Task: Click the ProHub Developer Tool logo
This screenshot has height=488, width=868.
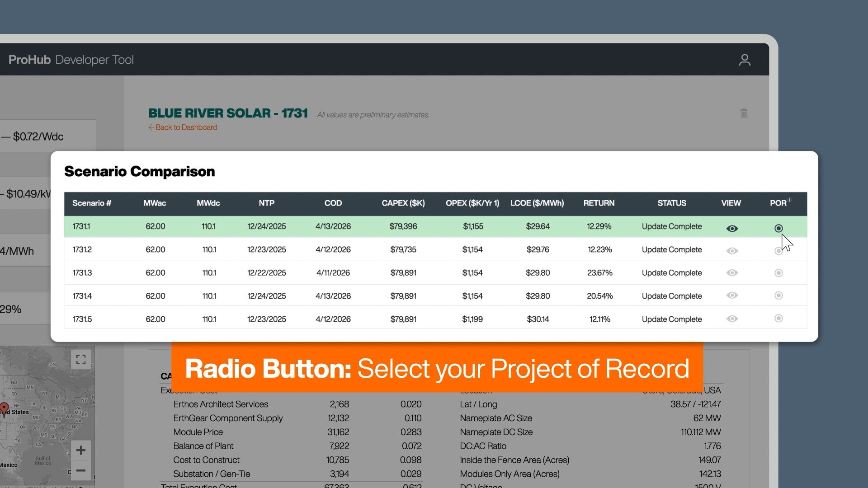Action: [x=71, y=60]
